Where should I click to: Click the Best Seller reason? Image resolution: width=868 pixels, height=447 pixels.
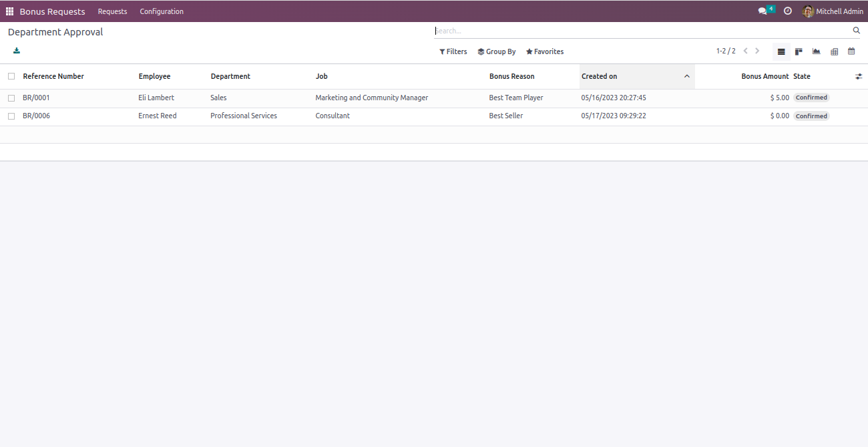(506, 116)
